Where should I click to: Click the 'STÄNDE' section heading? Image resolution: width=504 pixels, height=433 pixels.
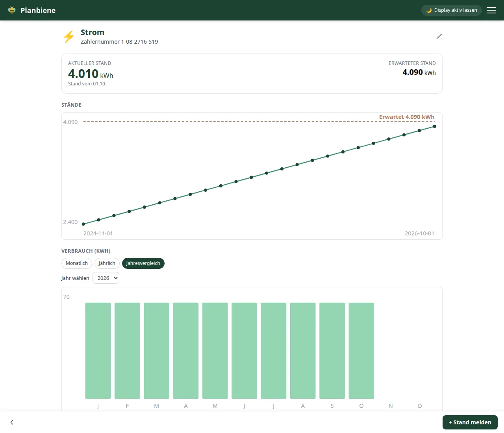coord(72,105)
